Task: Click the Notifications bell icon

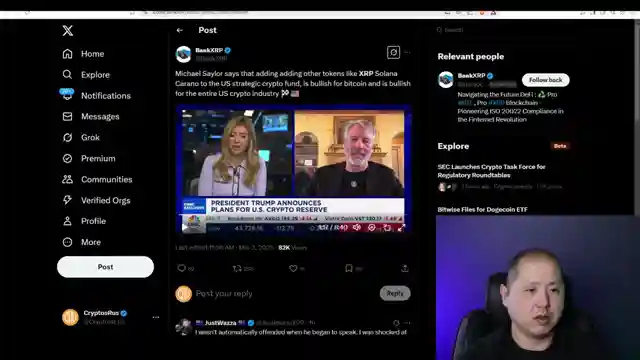Action: coord(67,96)
